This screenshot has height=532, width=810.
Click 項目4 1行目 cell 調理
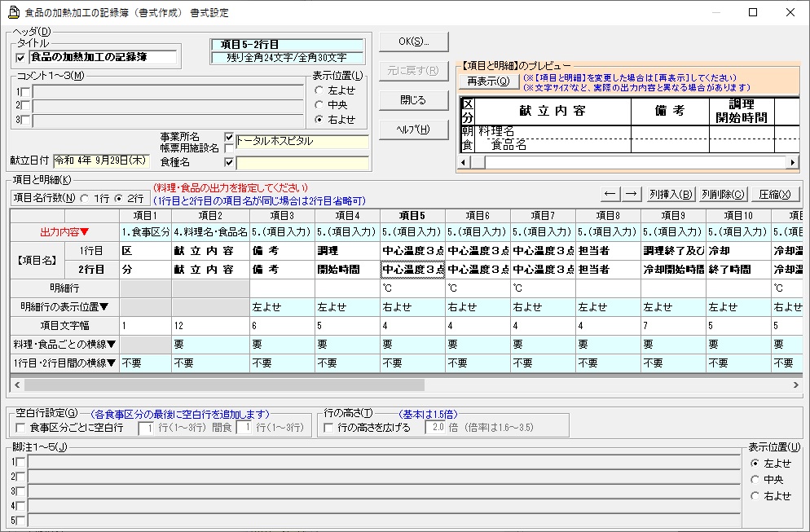pyautogui.click(x=347, y=251)
